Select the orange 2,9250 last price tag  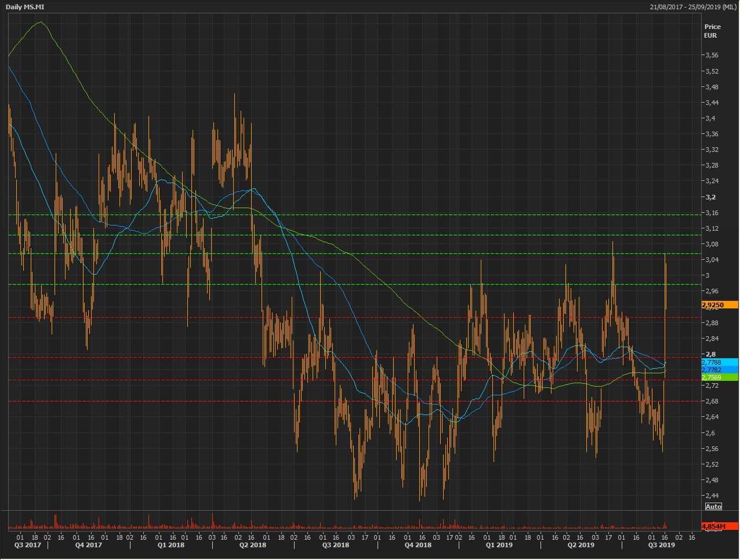tap(720, 305)
